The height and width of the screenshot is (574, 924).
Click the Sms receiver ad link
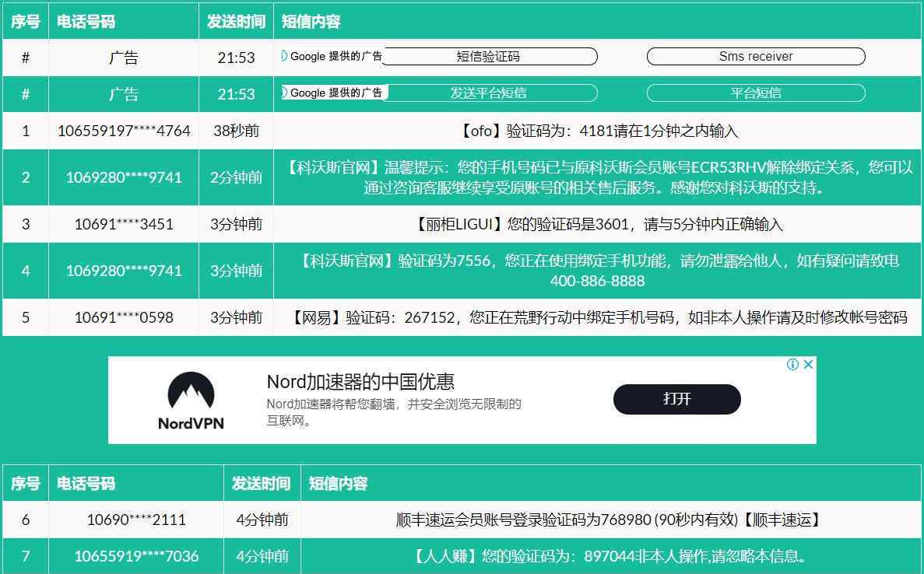tap(756, 57)
